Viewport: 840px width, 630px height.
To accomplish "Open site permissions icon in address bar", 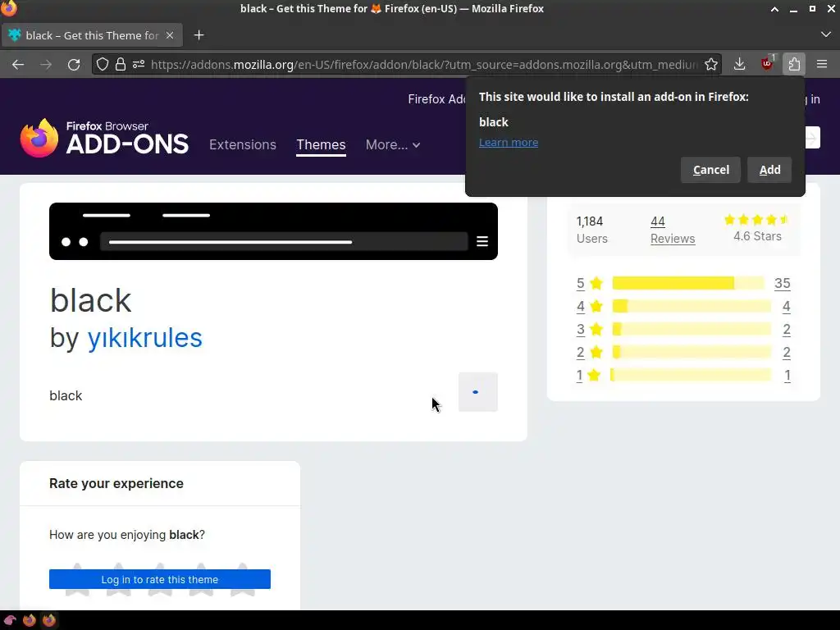I will click(139, 65).
